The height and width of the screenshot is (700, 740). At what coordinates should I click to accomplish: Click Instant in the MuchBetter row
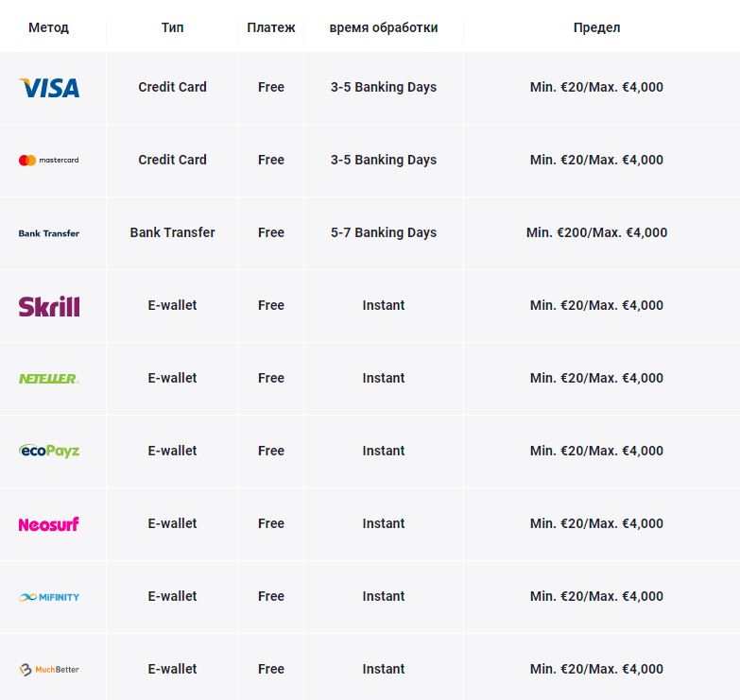pos(384,669)
